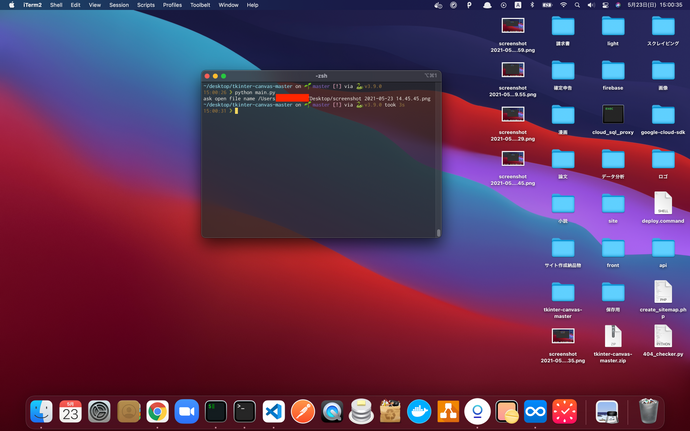Open Visual Studio Code from the dock
The image size is (690, 431).
[x=273, y=411]
